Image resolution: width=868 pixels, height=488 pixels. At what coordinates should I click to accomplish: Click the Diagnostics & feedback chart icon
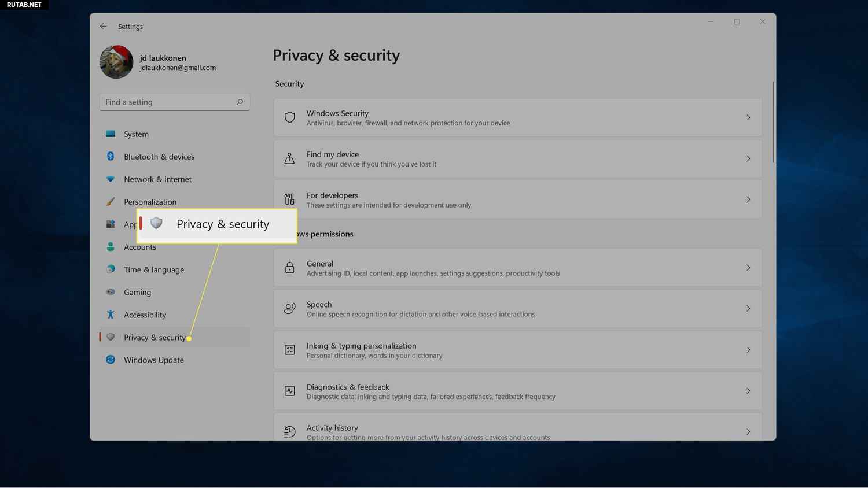click(x=290, y=391)
